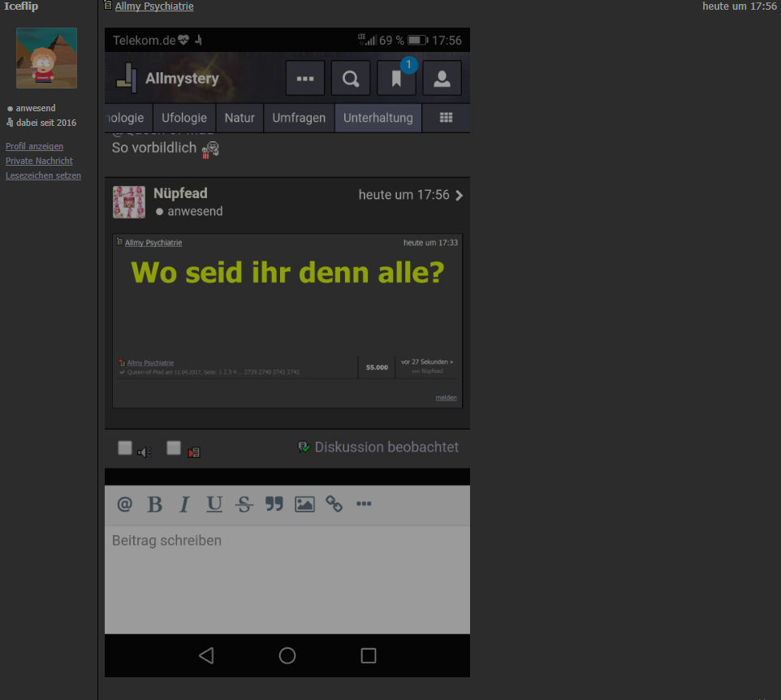Click Diskussion beobachtet label

386,447
